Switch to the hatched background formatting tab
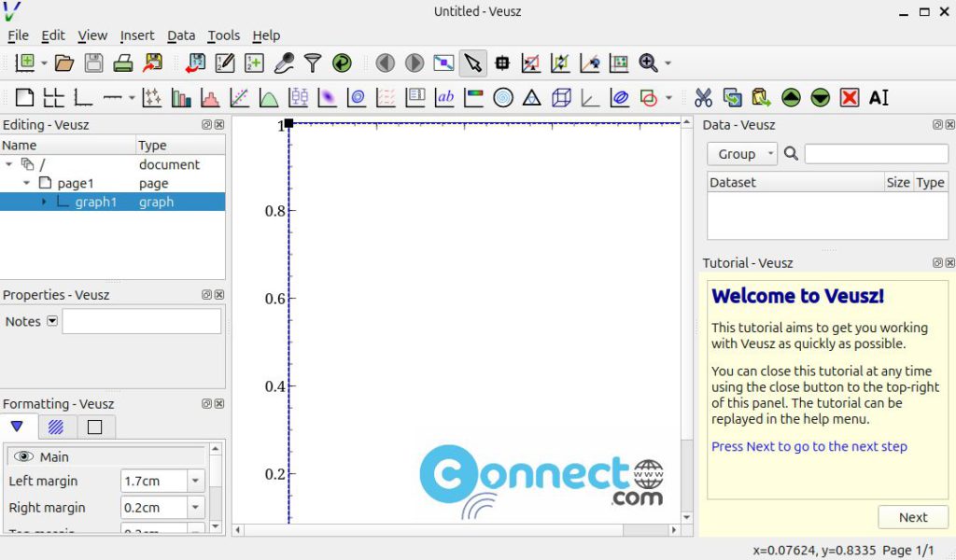 tap(56, 427)
